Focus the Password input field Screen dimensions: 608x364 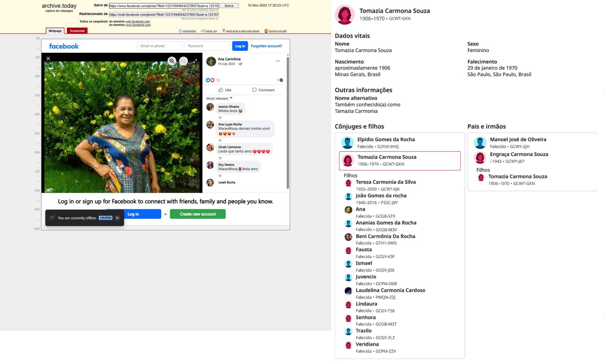[x=207, y=46]
